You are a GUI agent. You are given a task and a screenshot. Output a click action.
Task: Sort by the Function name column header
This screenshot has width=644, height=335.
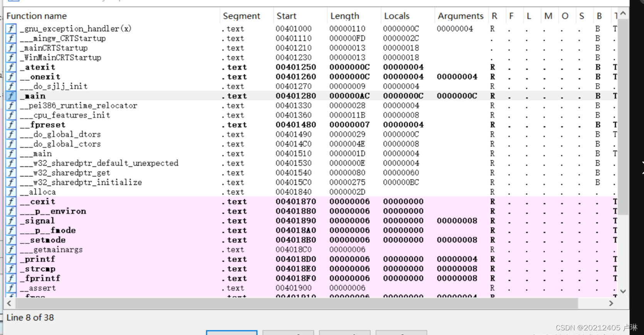click(37, 16)
